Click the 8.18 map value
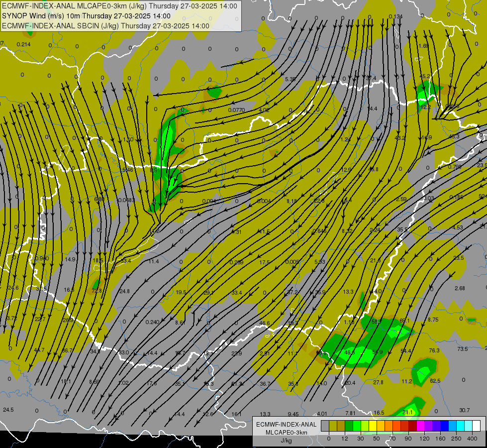The height and width of the screenshot is (448, 487). (292, 202)
